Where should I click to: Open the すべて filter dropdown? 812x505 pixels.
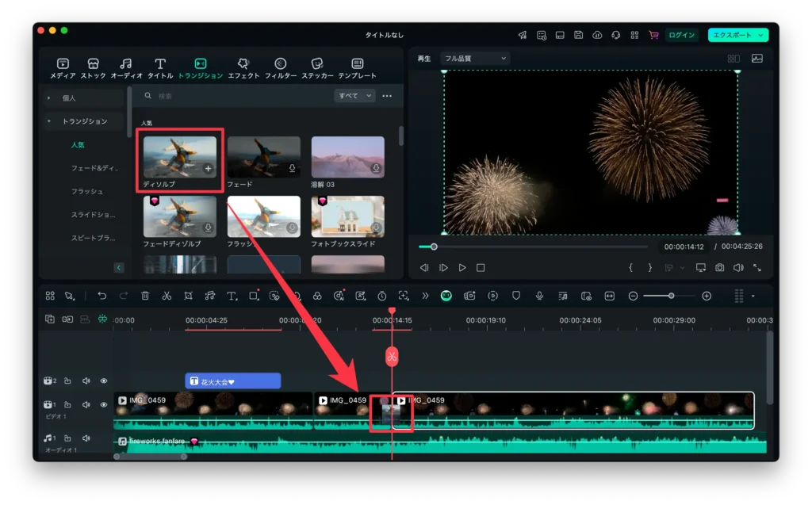(x=354, y=96)
